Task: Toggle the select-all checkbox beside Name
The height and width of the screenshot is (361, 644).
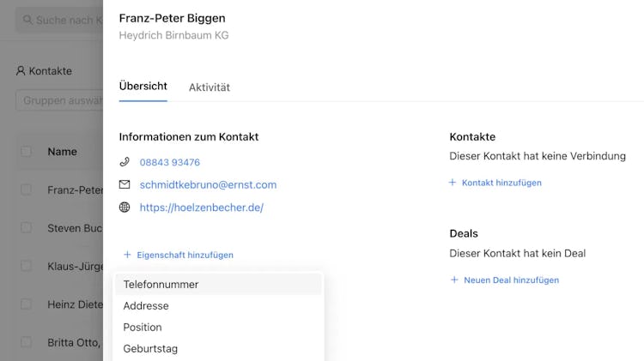Action: (x=26, y=152)
